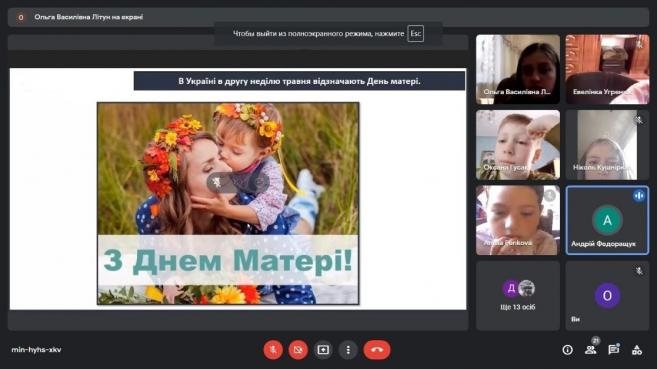Click 'Ольга Василівна Літун на екрані' label
Screen dimensions: 657x369
coord(88,17)
